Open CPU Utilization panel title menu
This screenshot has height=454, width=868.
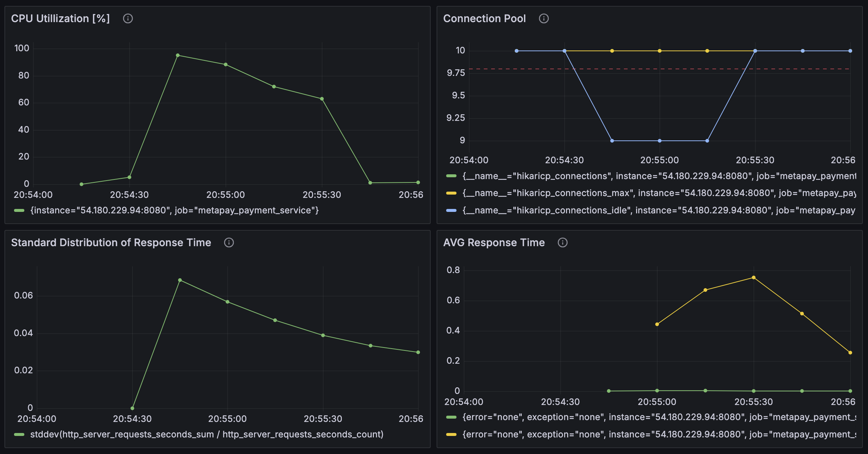(x=60, y=18)
